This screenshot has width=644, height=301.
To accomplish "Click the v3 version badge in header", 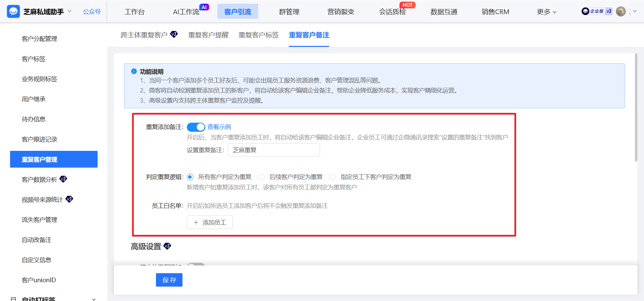I will [609, 11].
